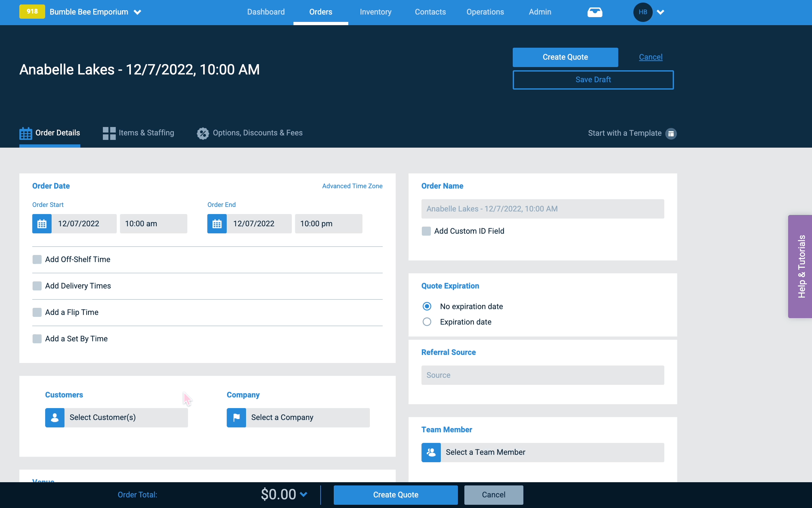Toggle Add a Flip Time checkbox
812x508 pixels.
click(37, 312)
